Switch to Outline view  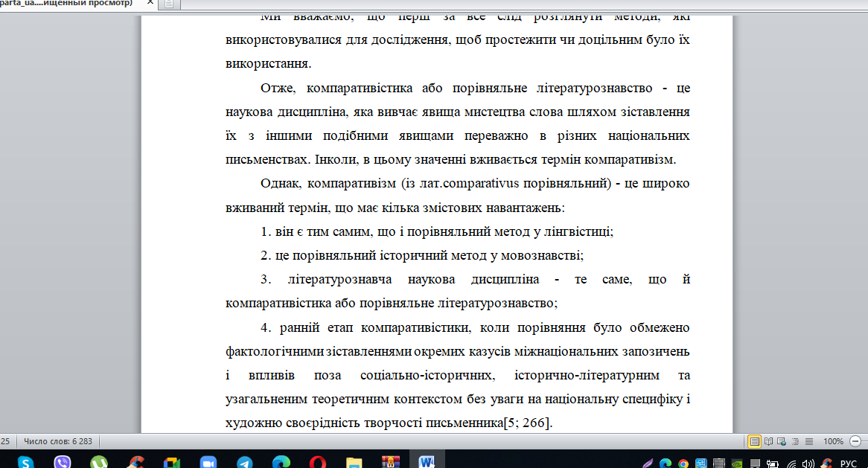coord(796,441)
